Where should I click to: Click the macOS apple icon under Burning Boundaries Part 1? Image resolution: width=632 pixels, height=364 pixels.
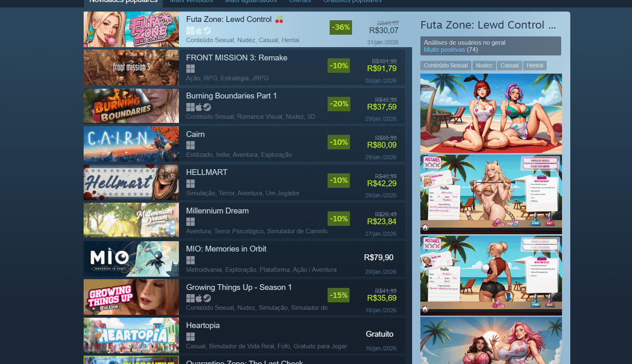[x=199, y=107]
